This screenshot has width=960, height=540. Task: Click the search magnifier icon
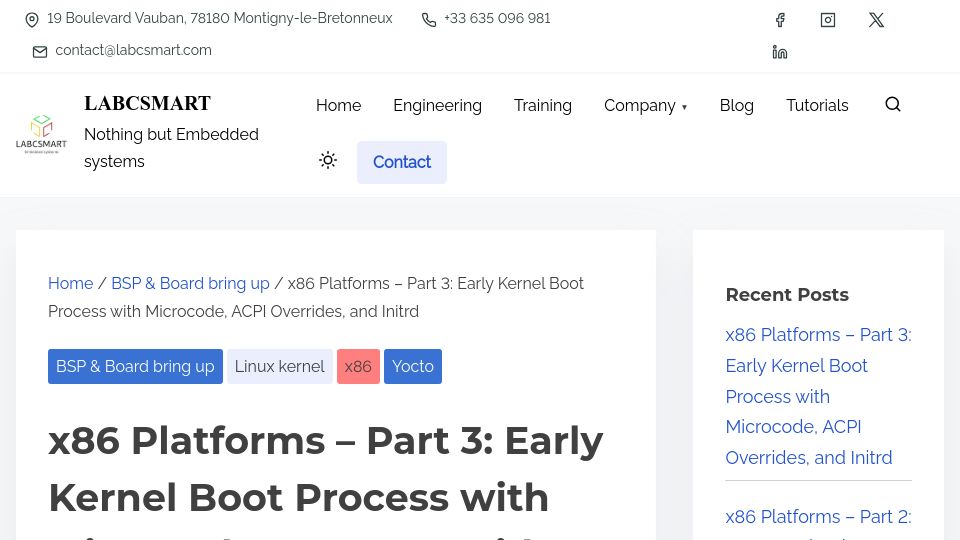pos(893,105)
